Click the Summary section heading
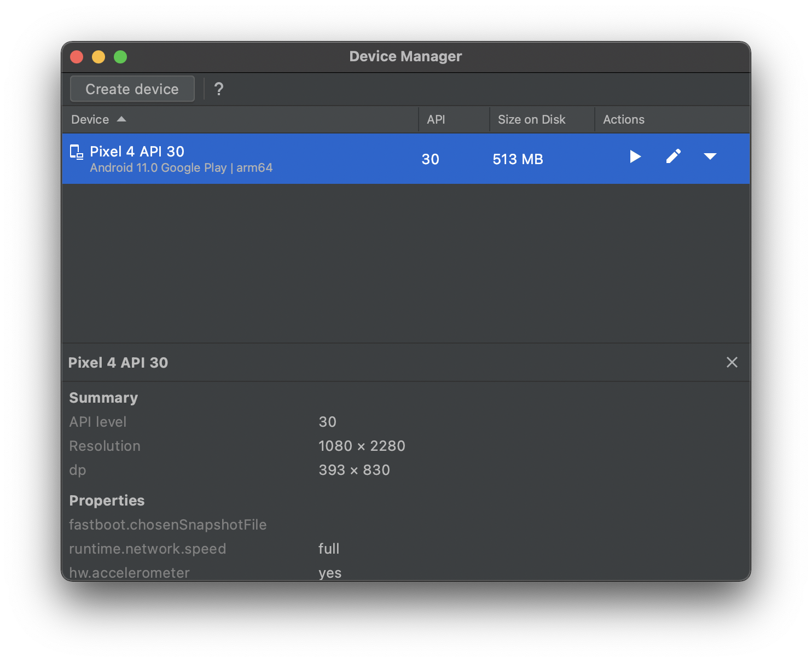 (x=103, y=398)
